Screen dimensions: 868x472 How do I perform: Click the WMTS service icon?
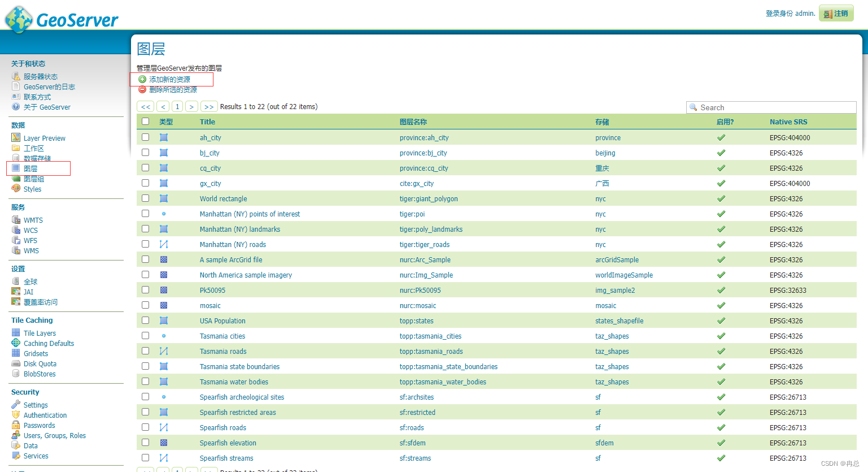16,220
